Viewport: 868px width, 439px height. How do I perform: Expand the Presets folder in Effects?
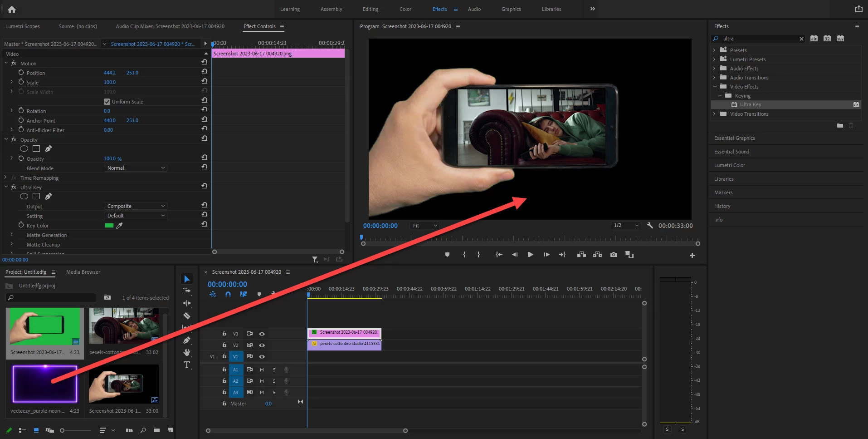[x=714, y=50]
